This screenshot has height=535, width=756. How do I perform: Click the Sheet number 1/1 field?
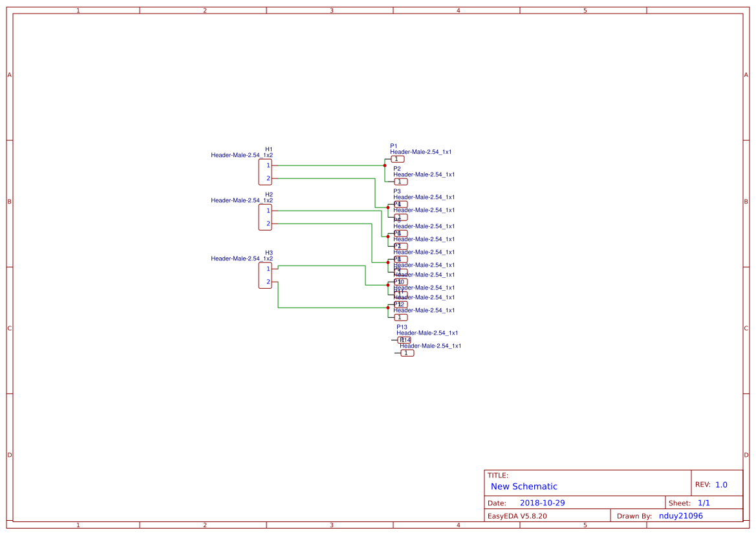(704, 503)
